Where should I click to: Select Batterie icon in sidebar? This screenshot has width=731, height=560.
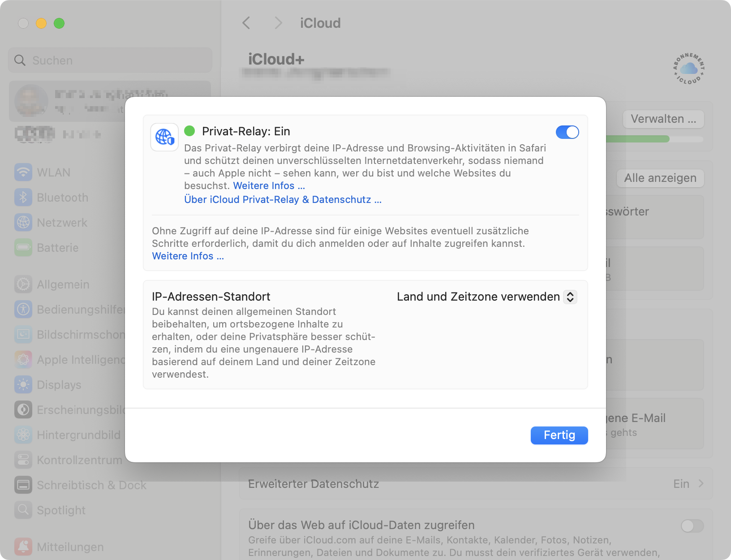(23, 247)
